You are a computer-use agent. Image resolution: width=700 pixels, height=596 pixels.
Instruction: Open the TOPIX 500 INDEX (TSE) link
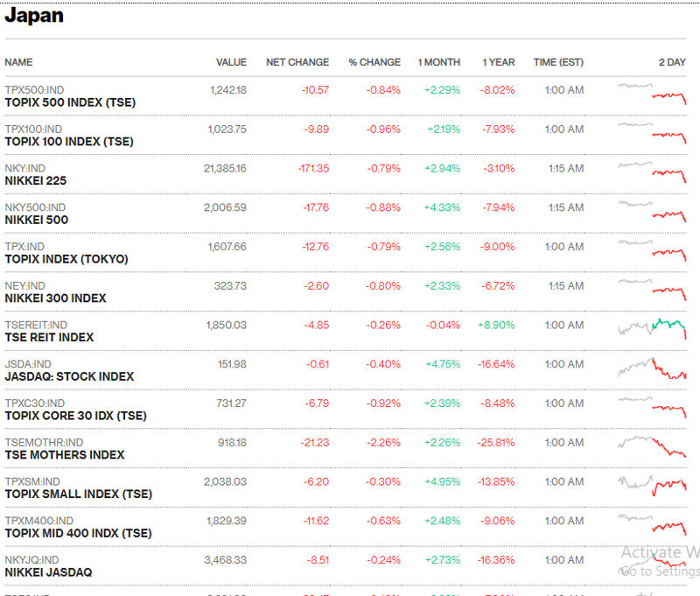click(x=70, y=102)
